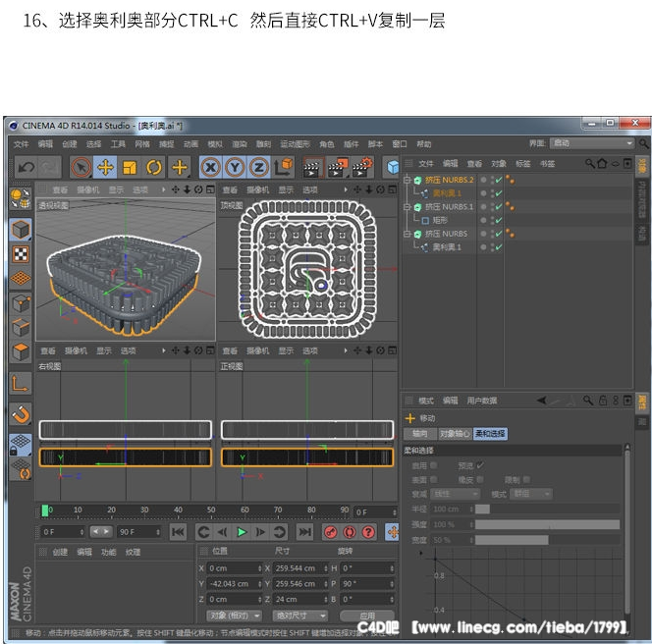
Task: Click the back arrow in Attribute Manager
Action: point(541,401)
